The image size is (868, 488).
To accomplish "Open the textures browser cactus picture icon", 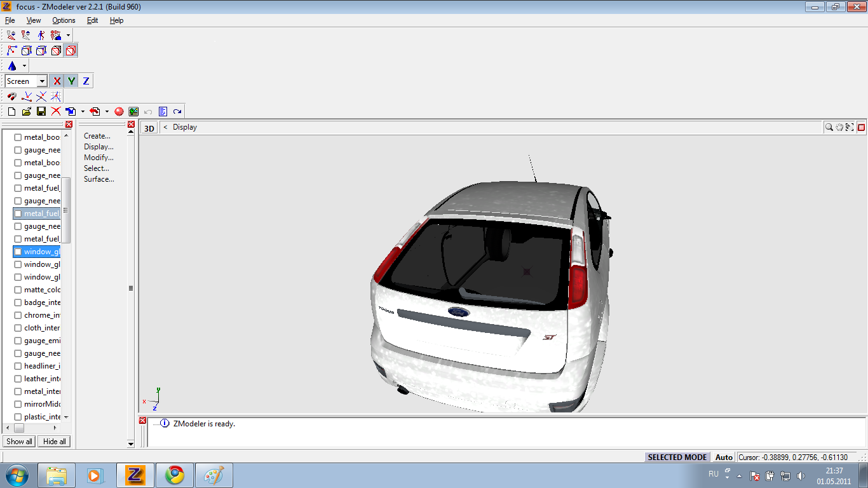I will [133, 111].
